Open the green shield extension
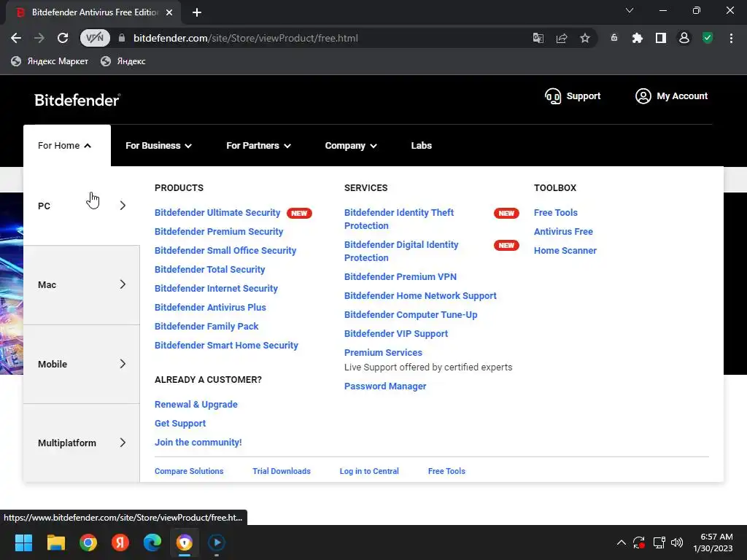Image resolution: width=747 pixels, height=560 pixels. tap(708, 38)
